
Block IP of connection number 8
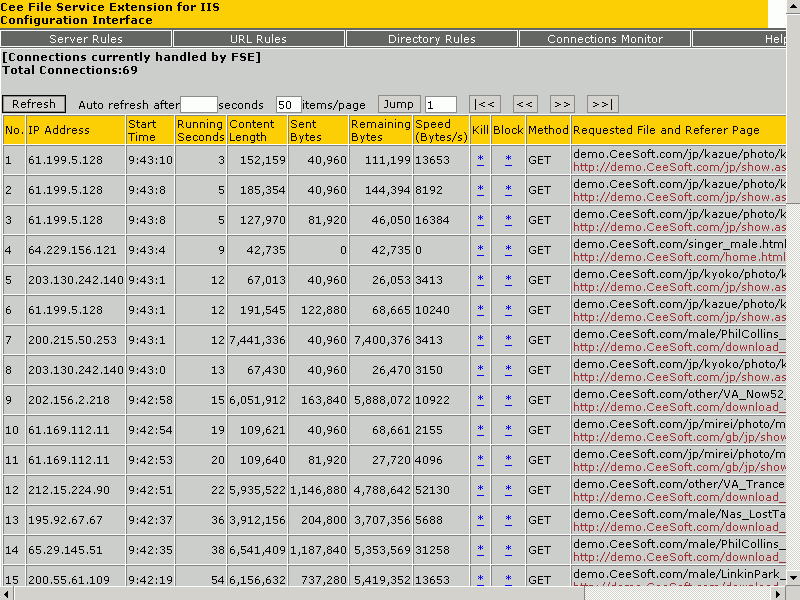(x=508, y=370)
